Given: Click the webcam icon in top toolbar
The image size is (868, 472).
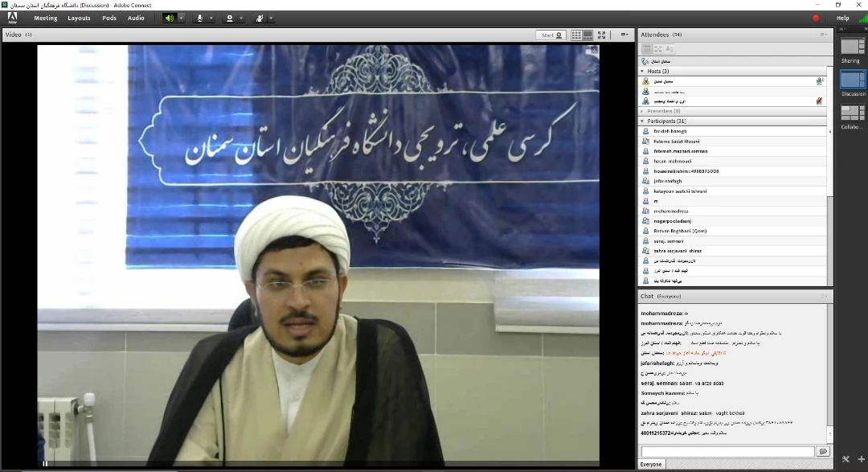Looking at the screenshot, I should [x=230, y=18].
